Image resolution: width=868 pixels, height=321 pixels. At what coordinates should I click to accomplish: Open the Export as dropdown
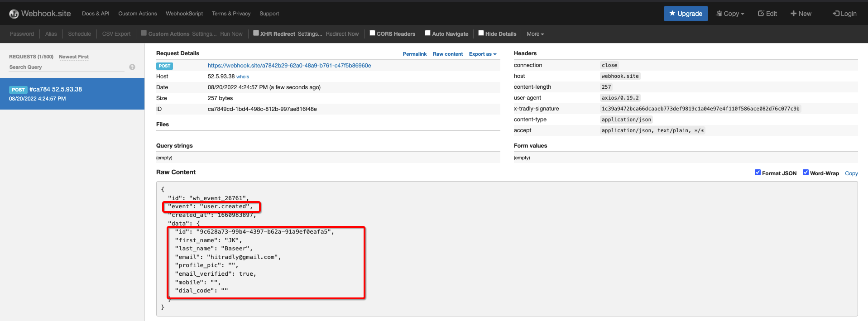482,54
